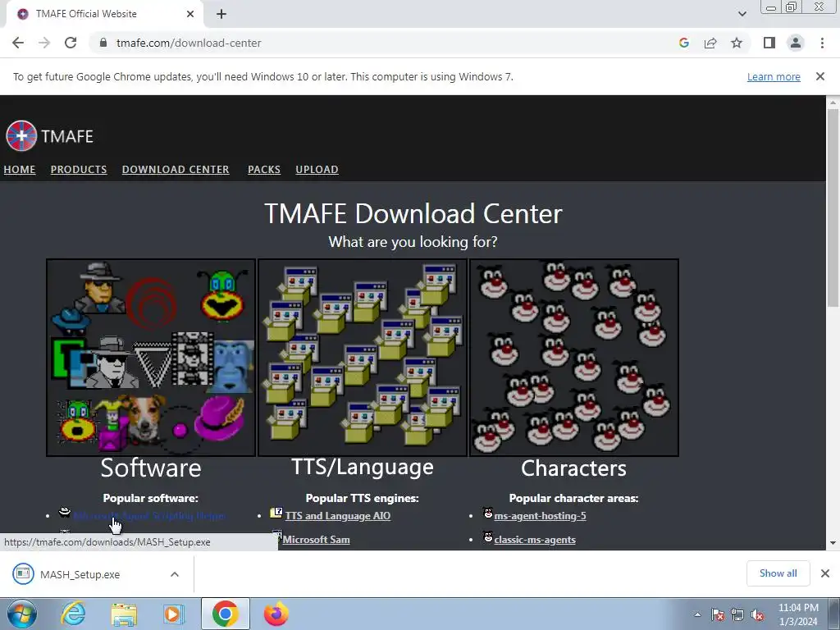840x630 pixels.
Task: Bookmark this tab with star icon
Action: pos(737,43)
